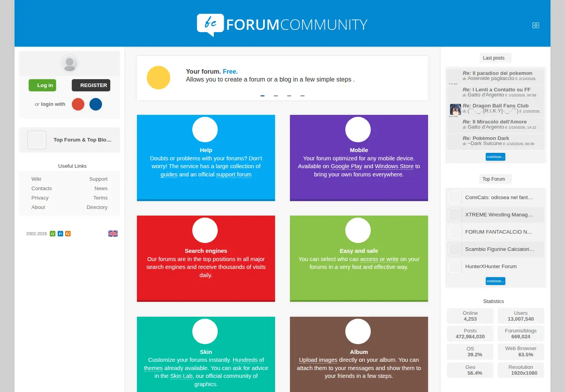The width and height of the screenshot is (565, 392).
Task: Click the REGISTER button
Action: 91,85
